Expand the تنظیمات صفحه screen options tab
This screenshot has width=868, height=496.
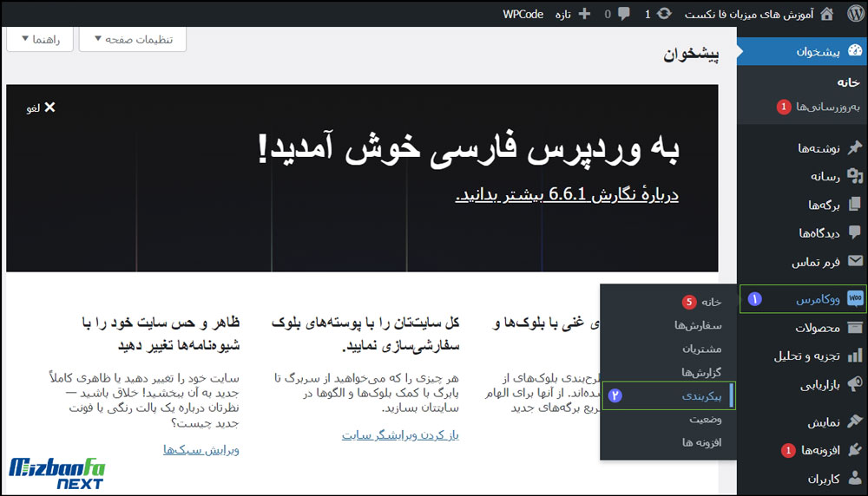133,39
